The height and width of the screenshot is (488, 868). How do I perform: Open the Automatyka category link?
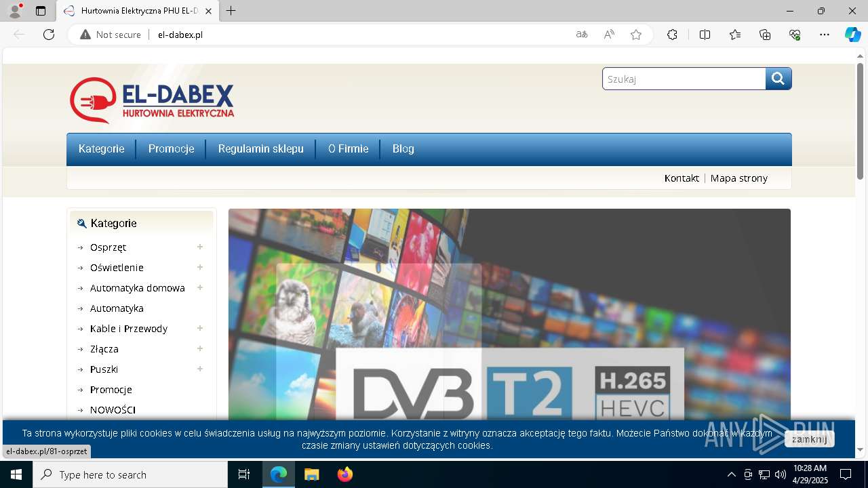click(x=117, y=308)
